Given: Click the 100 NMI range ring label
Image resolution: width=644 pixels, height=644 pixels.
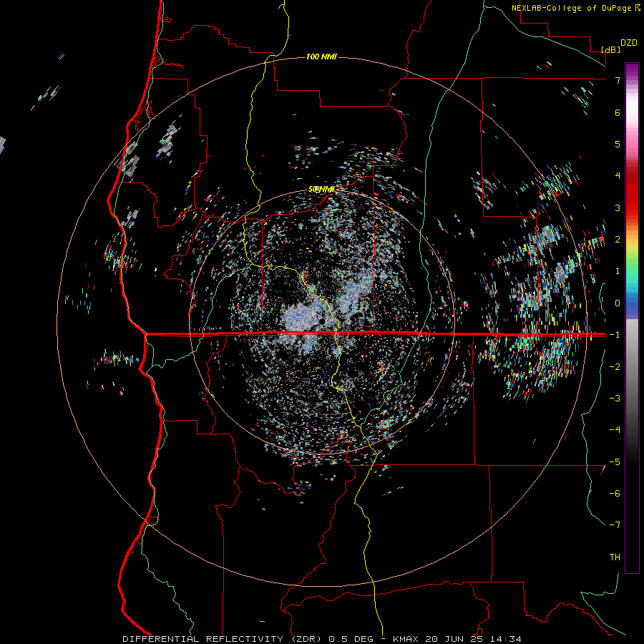Looking at the screenshot, I should [x=321, y=57].
